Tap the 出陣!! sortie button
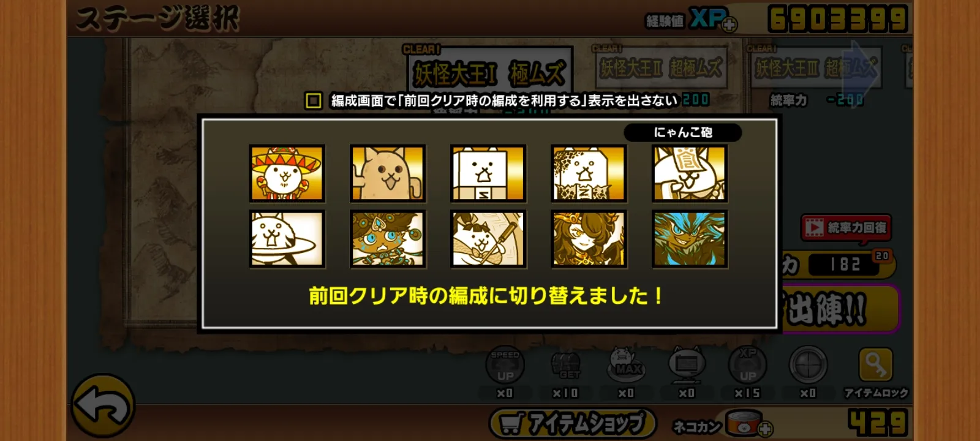980x441 pixels. [x=838, y=308]
